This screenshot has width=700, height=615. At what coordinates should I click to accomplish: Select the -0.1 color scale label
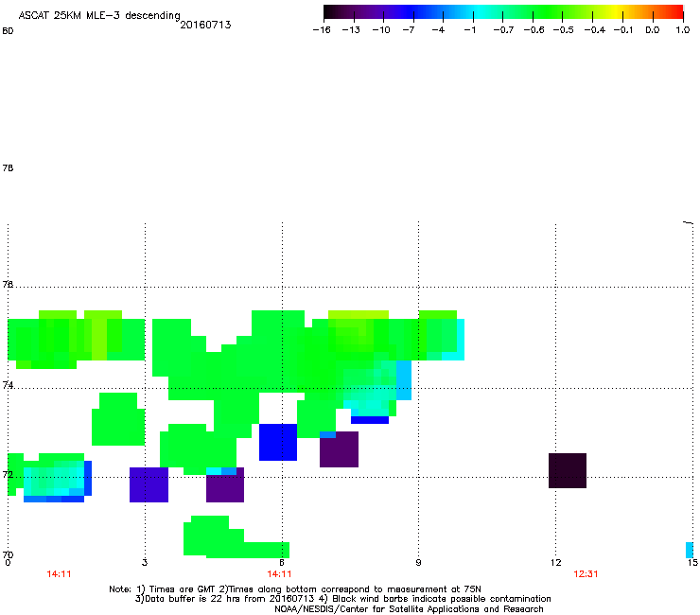tap(623, 30)
